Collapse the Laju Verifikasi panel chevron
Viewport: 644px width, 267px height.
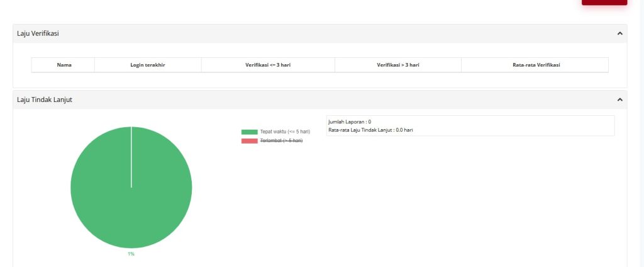coord(619,34)
